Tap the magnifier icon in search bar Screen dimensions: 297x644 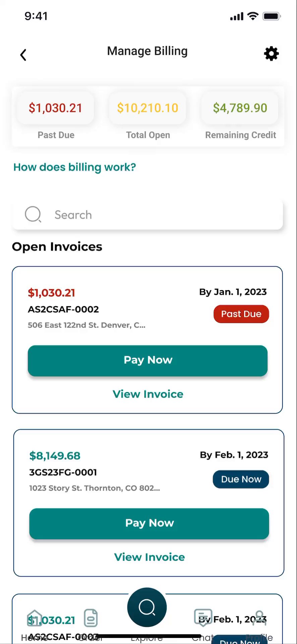coord(33,214)
